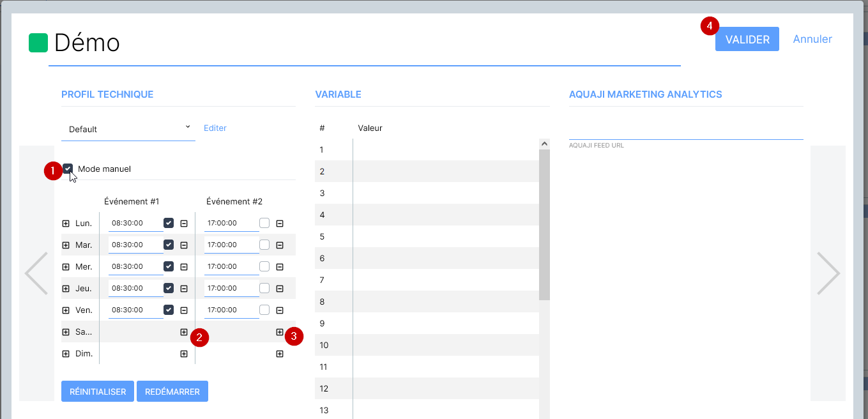Click the RÉINITIALISER button

pos(98,392)
